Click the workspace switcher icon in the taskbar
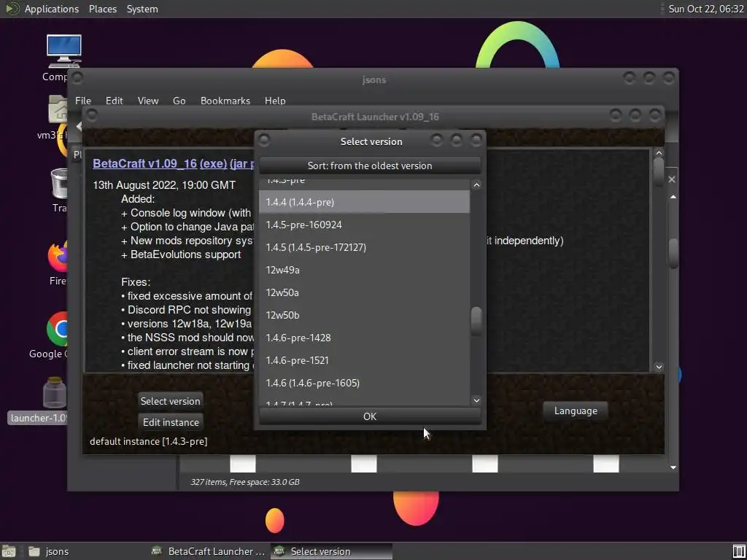Viewport: 747px width, 560px height. click(x=738, y=551)
